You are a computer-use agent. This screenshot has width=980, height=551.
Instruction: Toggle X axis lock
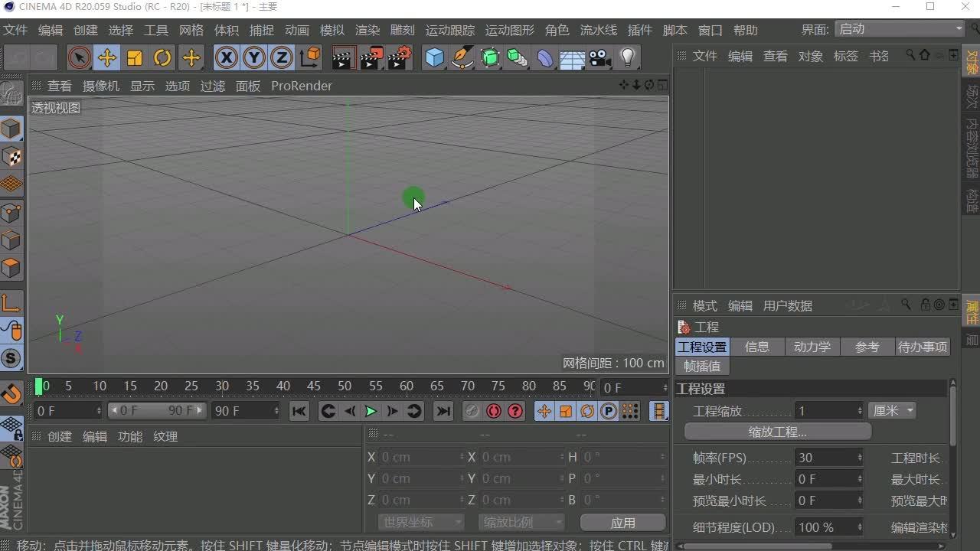(x=226, y=57)
